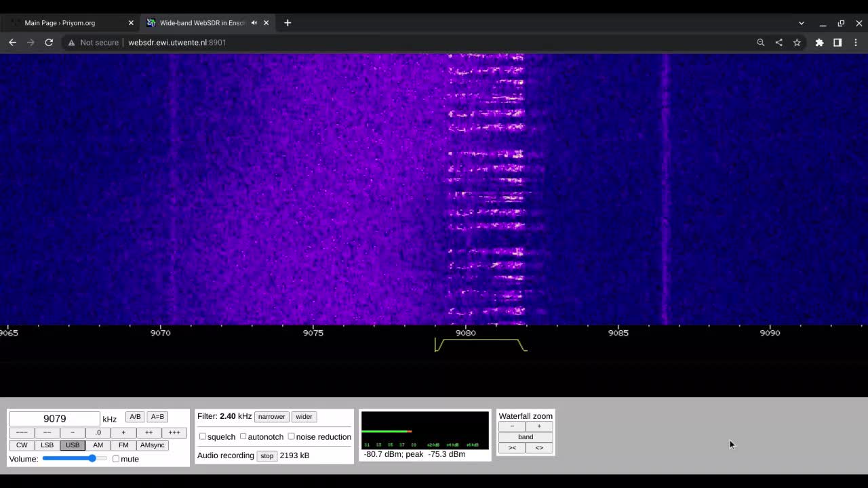Click the share page icon
The width and height of the screenshot is (868, 488).
778,42
